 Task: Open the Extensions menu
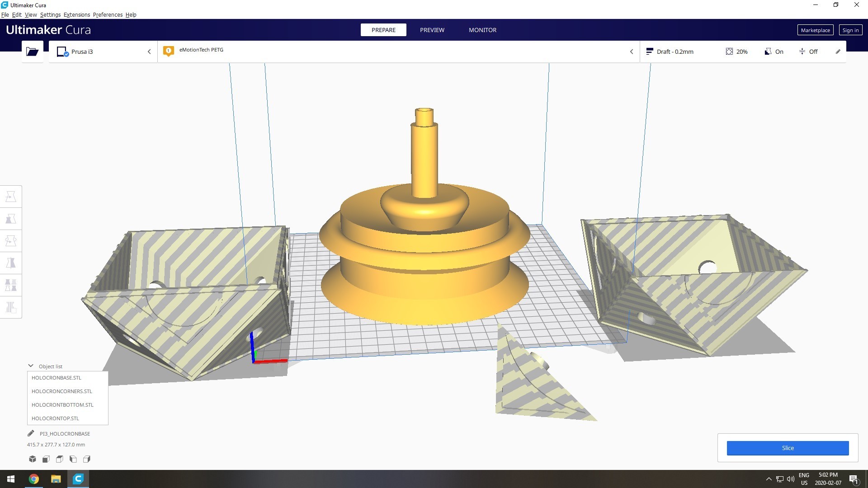[x=76, y=14]
